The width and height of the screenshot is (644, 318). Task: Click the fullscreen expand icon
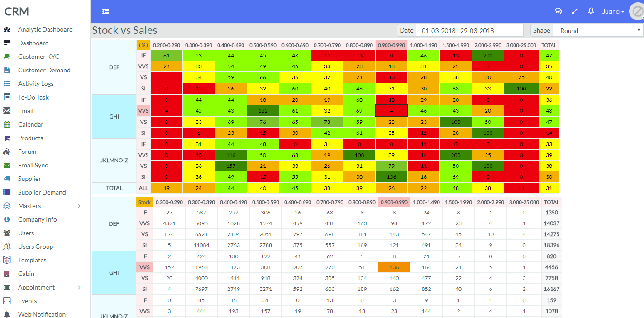click(x=575, y=11)
